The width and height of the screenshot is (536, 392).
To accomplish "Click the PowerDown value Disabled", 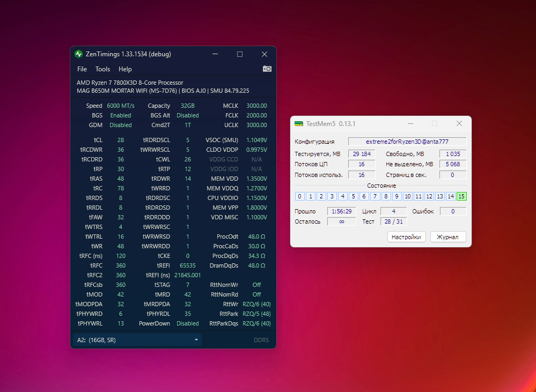I will pyautogui.click(x=188, y=323).
